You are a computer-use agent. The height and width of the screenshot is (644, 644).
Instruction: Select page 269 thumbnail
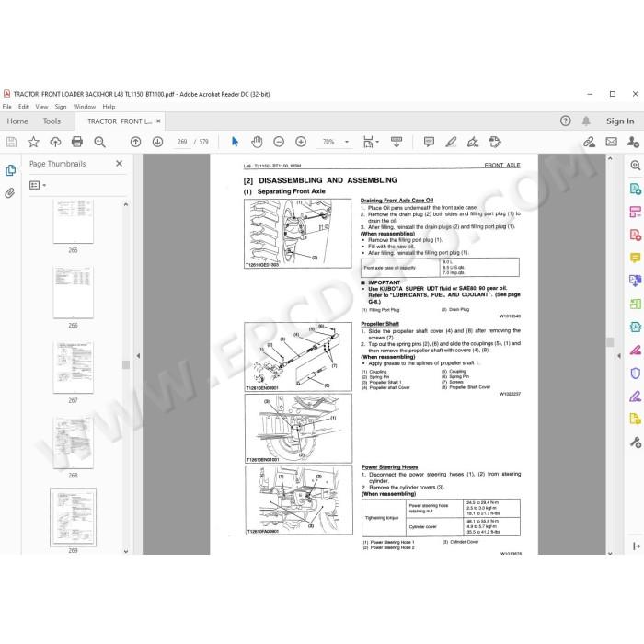(x=73, y=517)
